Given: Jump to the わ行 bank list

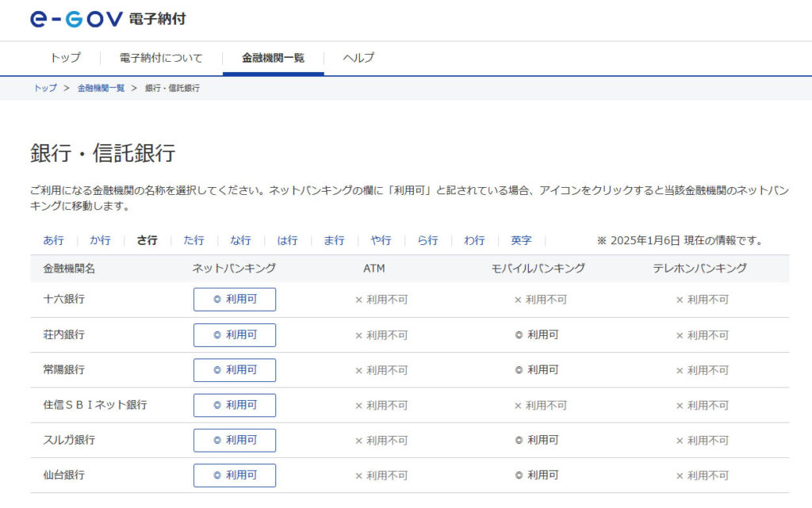Looking at the screenshot, I should (474, 241).
